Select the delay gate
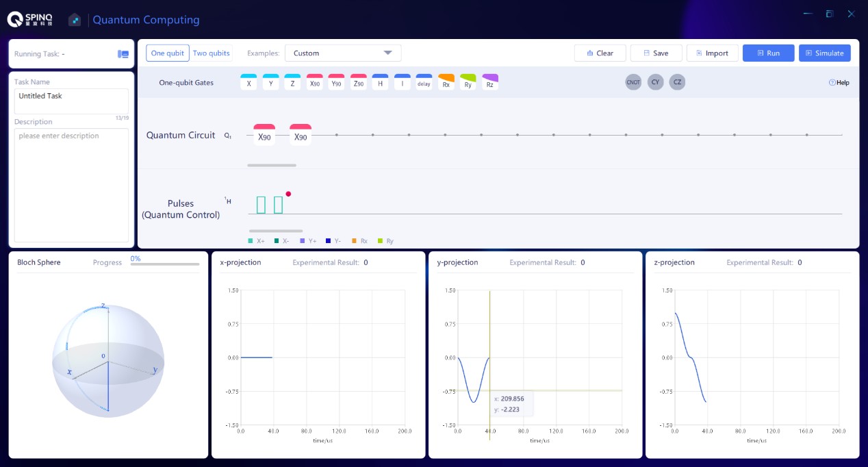This screenshot has height=467, width=868. point(424,83)
